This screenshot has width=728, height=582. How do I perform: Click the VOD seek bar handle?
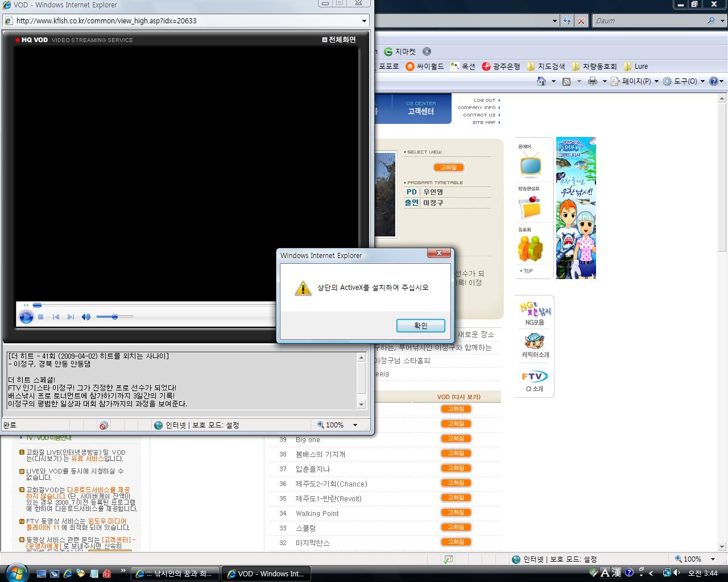(x=38, y=305)
